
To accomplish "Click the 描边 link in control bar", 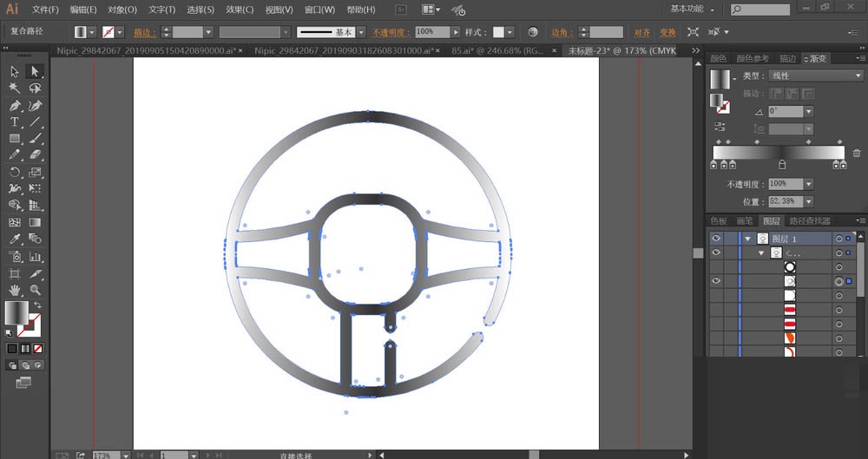I will click(x=145, y=33).
